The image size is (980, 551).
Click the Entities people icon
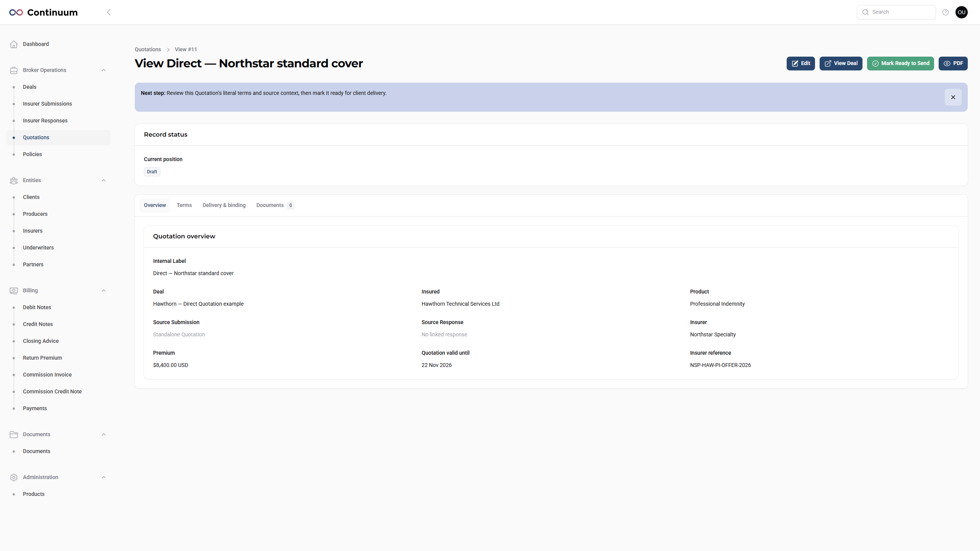pyautogui.click(x=14, y=180)
